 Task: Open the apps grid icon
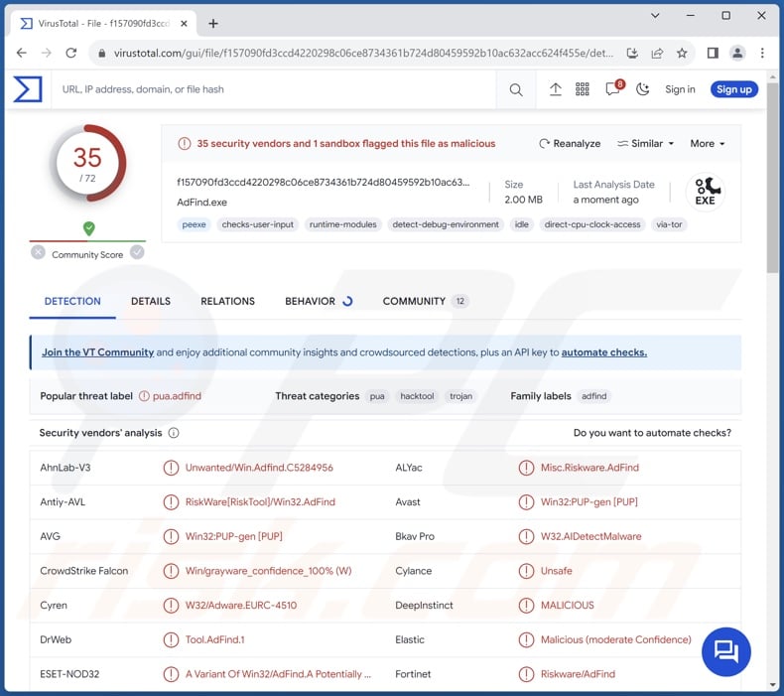(x=582, y=89)
